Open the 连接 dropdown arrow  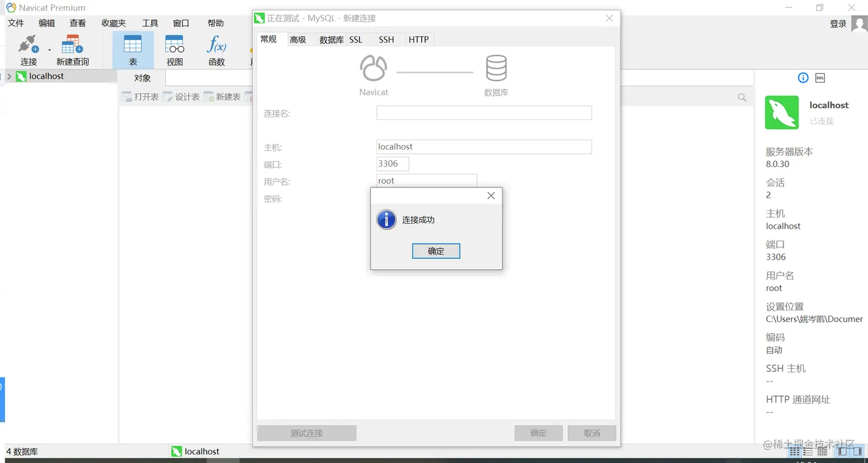[x=49, y=50]
